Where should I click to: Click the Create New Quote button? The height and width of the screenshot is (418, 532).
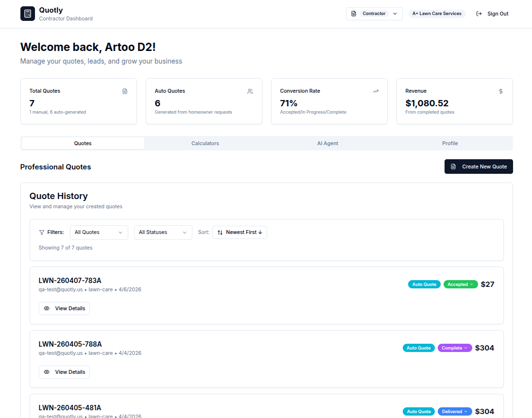tap(479, 167)
